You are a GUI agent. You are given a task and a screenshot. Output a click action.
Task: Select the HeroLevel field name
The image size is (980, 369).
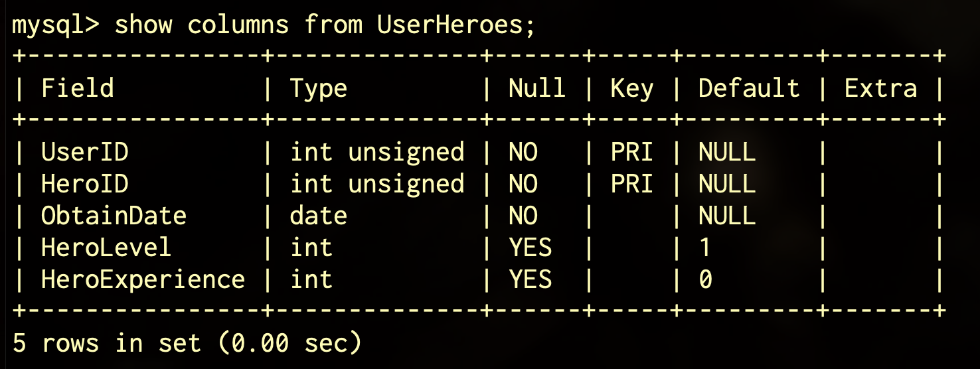point(106,248)
